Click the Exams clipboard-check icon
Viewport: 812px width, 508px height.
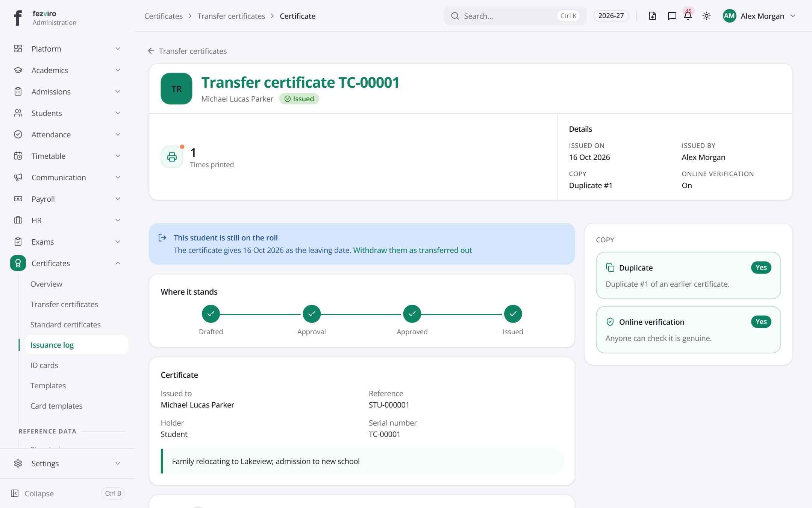click(x=18, y=242)
